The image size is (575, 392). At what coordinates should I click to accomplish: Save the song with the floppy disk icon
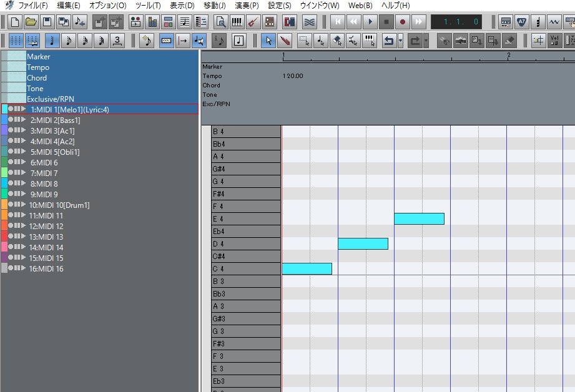point(47,22)
